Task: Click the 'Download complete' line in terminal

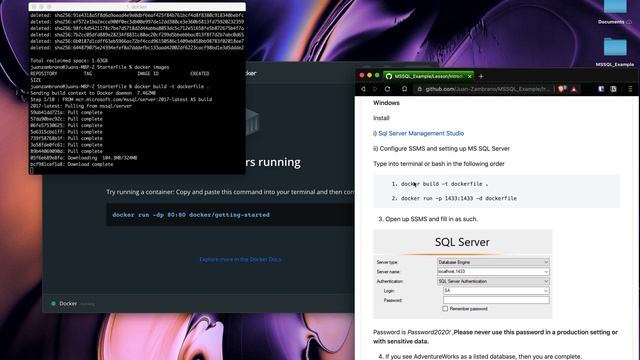Action: (x=72, y=164)
